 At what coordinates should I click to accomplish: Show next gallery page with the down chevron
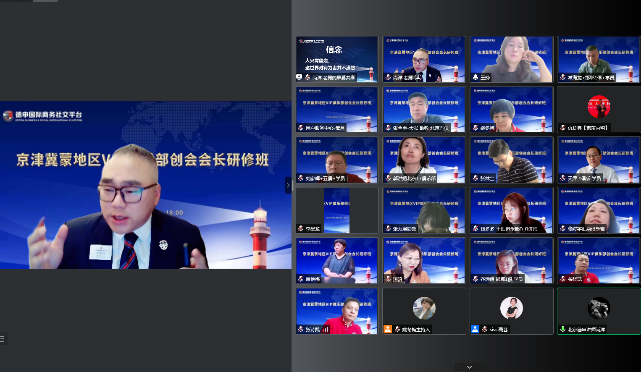pyautogui.click(x=469, y=367)
